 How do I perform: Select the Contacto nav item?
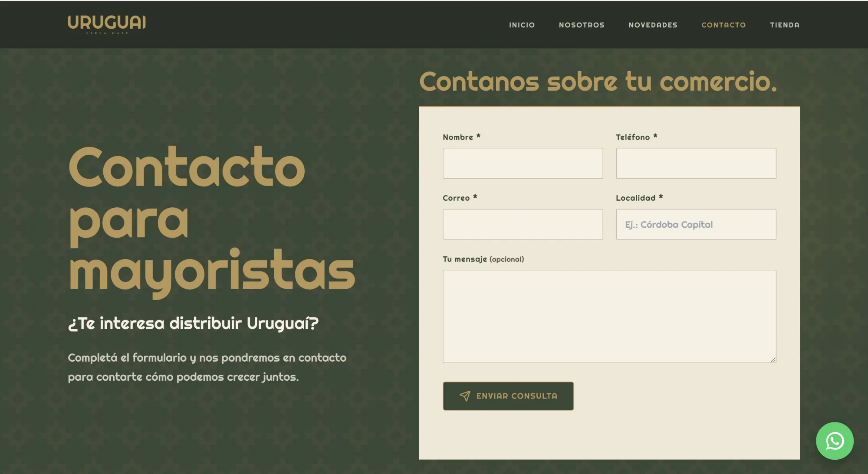click(723, 25)
